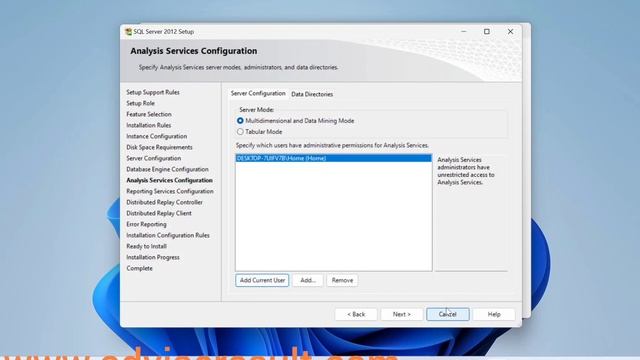Screen dimensions: 640x360
Task: Click the SQL Server Setup title bar icon
Action: [129, 31]
